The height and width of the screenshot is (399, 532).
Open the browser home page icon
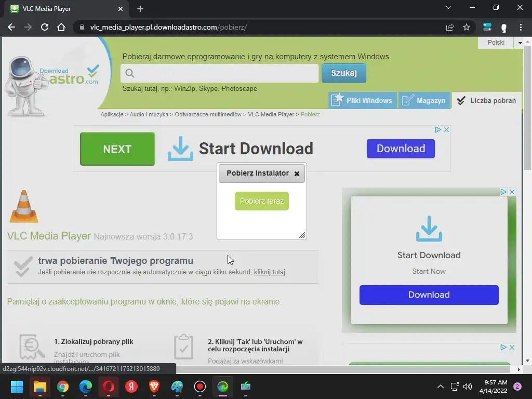(61, 27)
